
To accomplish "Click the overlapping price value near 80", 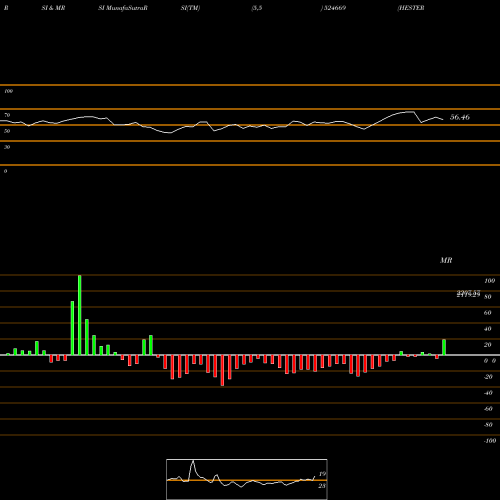I will (468, 294).
